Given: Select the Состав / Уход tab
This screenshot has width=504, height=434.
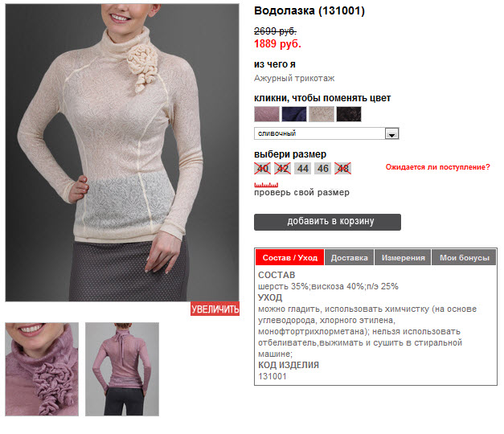Looking at the screenshot, I should 290,257.
